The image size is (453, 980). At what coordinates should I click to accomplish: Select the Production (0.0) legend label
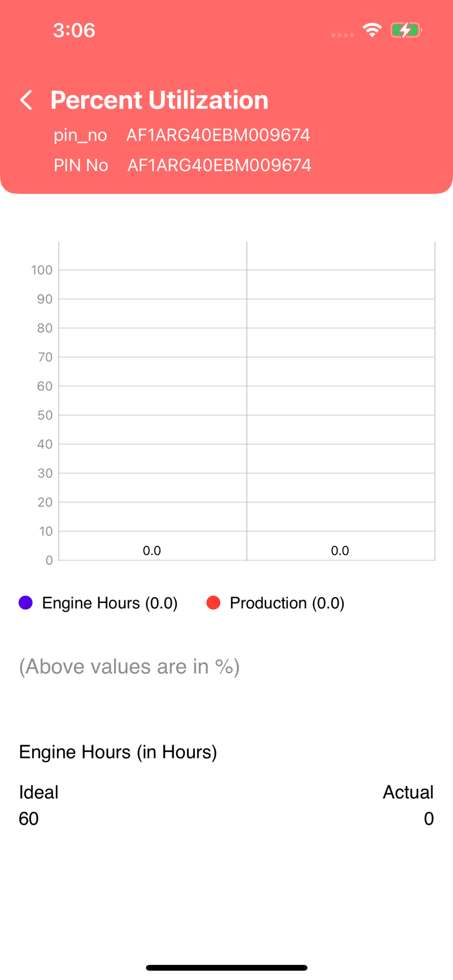pyautogui.click(x=287, y=603)
